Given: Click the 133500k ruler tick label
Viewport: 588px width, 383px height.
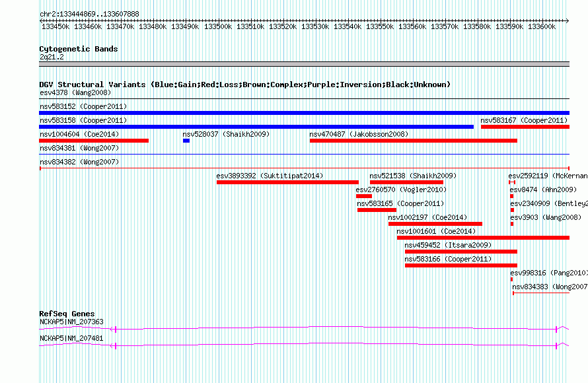Looking at the screenshot, I should coord(218,26).
